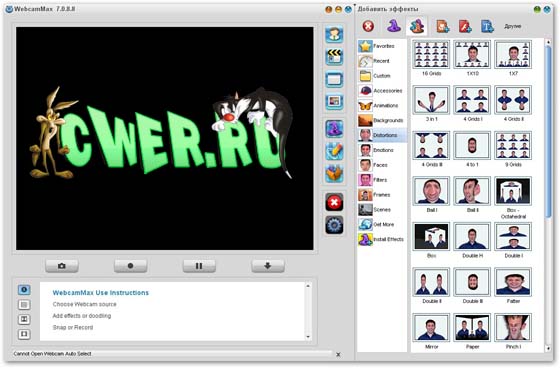This screenshot has height=368, width=560.
Task: Click the Install Effects entry
Action: [x=382, y=239]
